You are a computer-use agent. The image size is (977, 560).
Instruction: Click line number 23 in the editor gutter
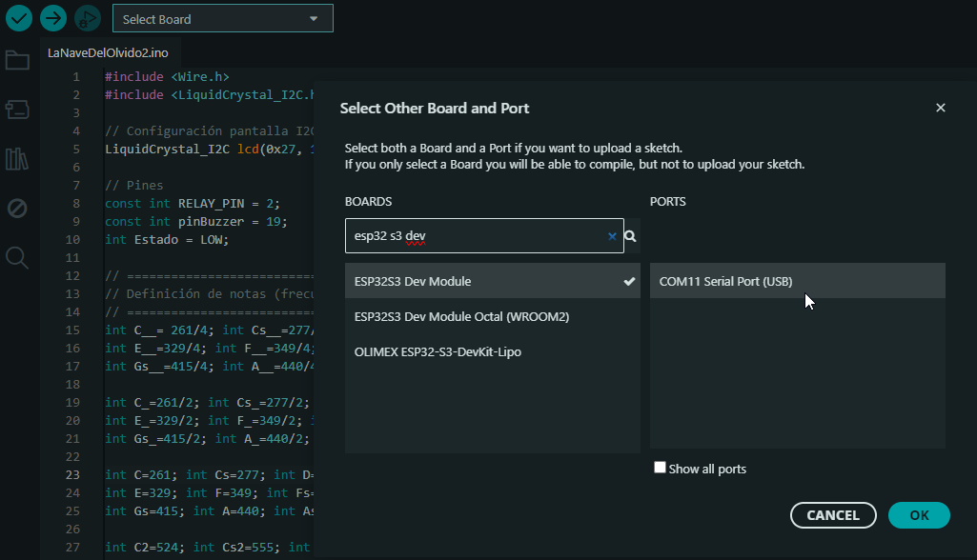pos(72,474)
